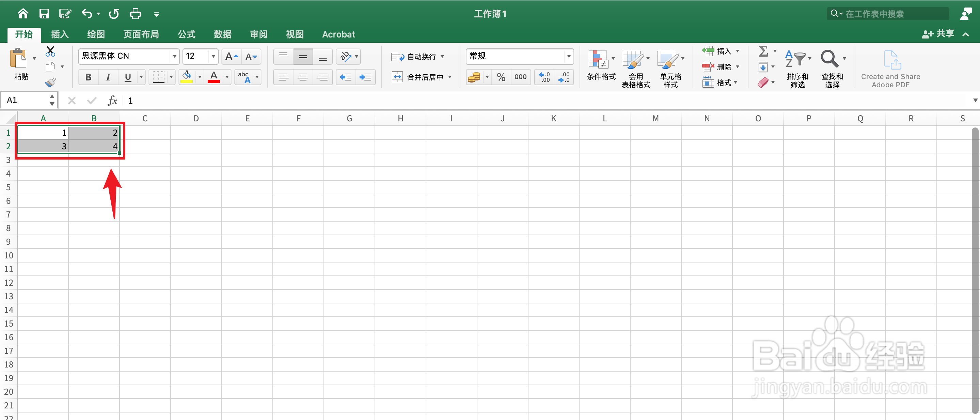Image resolution: width=980 pixels, height=420 pixels.
Task: Toggle bottom vertical alignment
Action: (323, 56)
